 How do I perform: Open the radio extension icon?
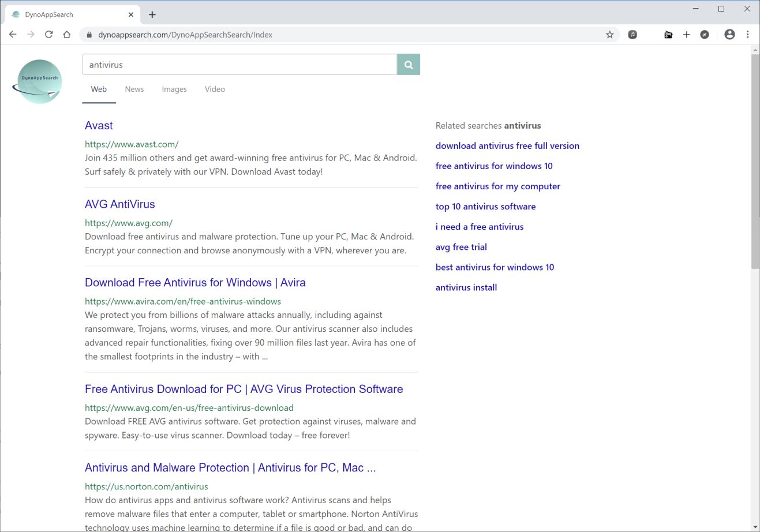coord(668,35)
